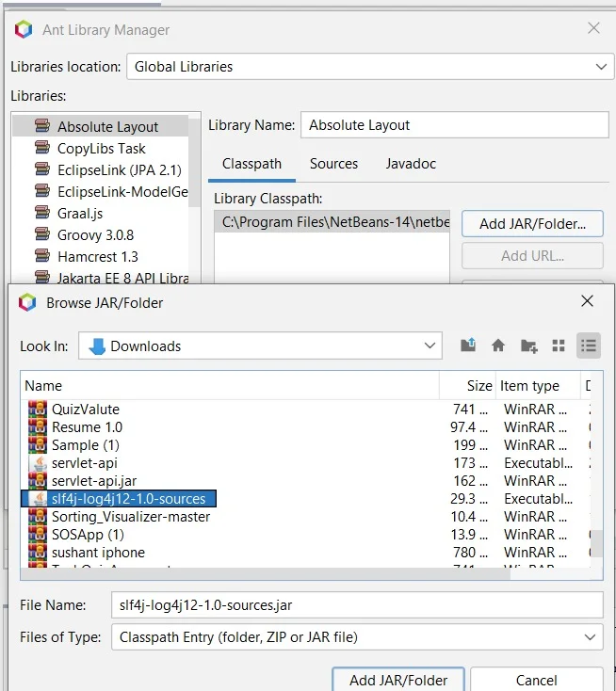Sort by the Item type column header
This screenshot has width=616, height=691.
(538, 386)
